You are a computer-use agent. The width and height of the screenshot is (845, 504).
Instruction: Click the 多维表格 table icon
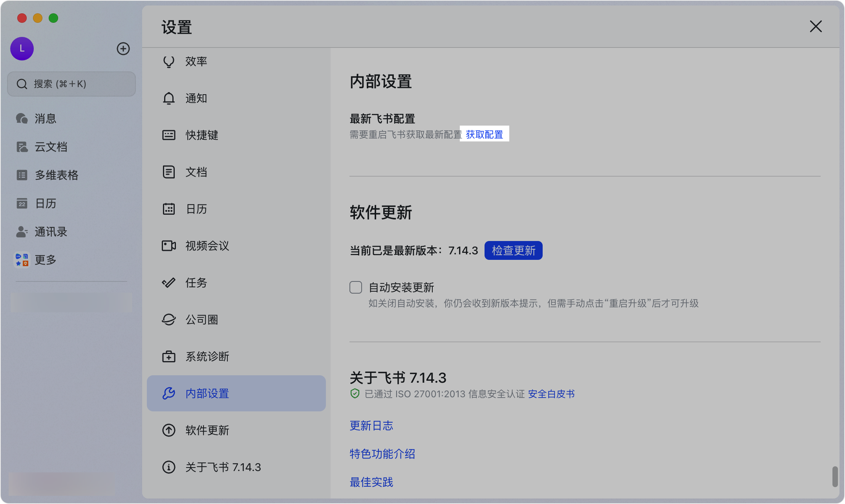coord(22,175)
